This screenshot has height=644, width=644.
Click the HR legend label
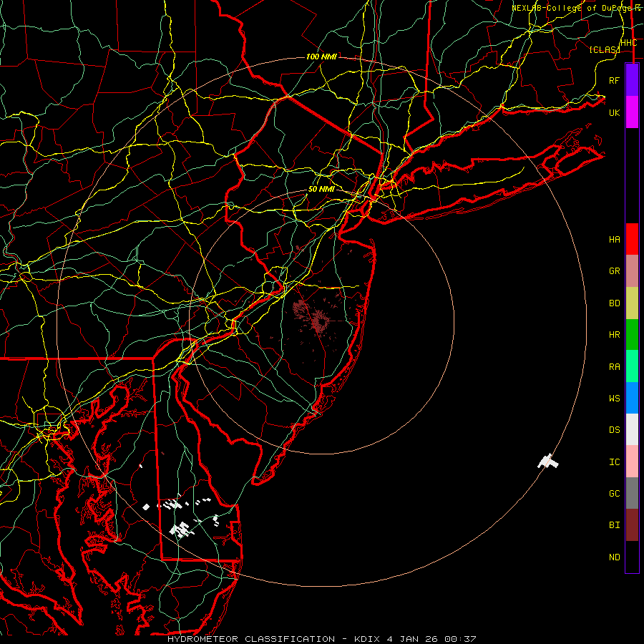pyautogui.click(x=614, y=335)
